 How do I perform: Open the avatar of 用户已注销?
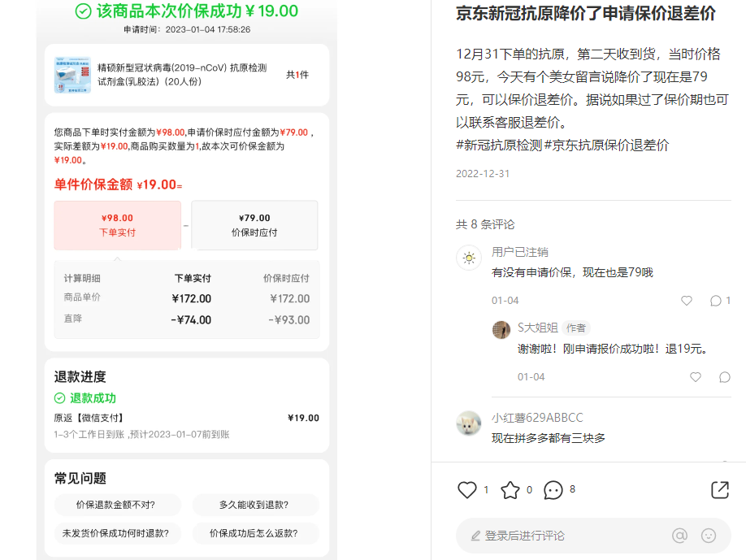(x=469, y=258)
